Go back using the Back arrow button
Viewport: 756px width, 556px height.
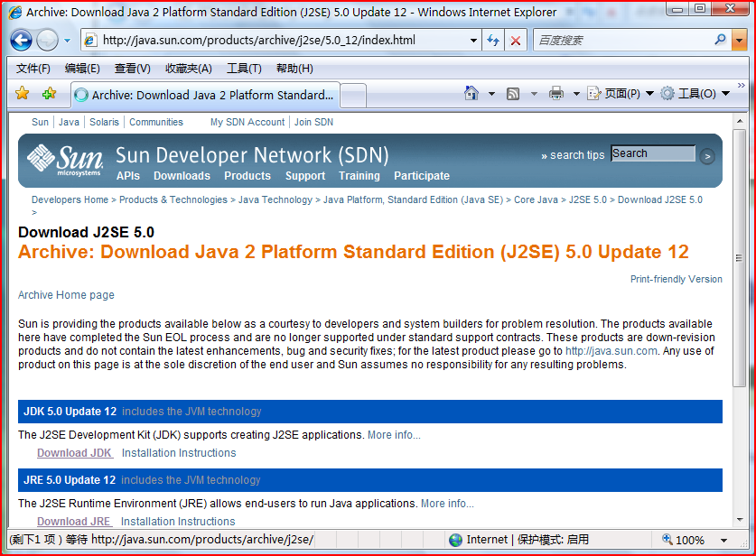pyautogui.click(x=21, y=40)
